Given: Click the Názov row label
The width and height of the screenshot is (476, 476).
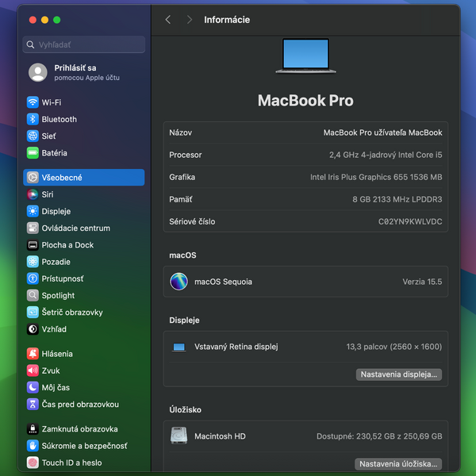Looking at the screenshot, I should click(181, 132).
